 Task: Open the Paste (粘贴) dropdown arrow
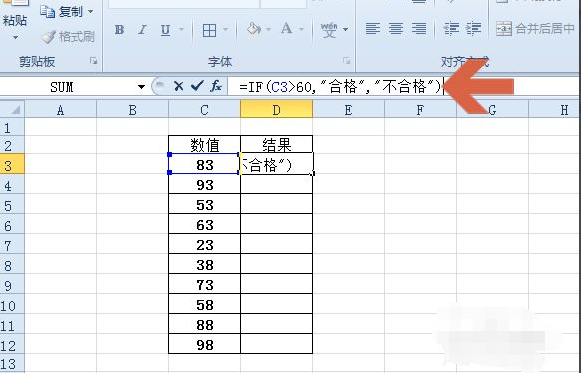[15, 37]
